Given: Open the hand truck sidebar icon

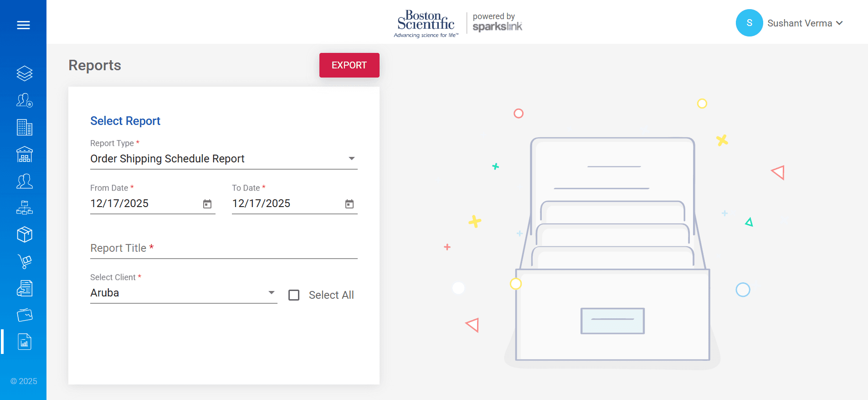Looking at the screenshot, I should click(25, 261).
